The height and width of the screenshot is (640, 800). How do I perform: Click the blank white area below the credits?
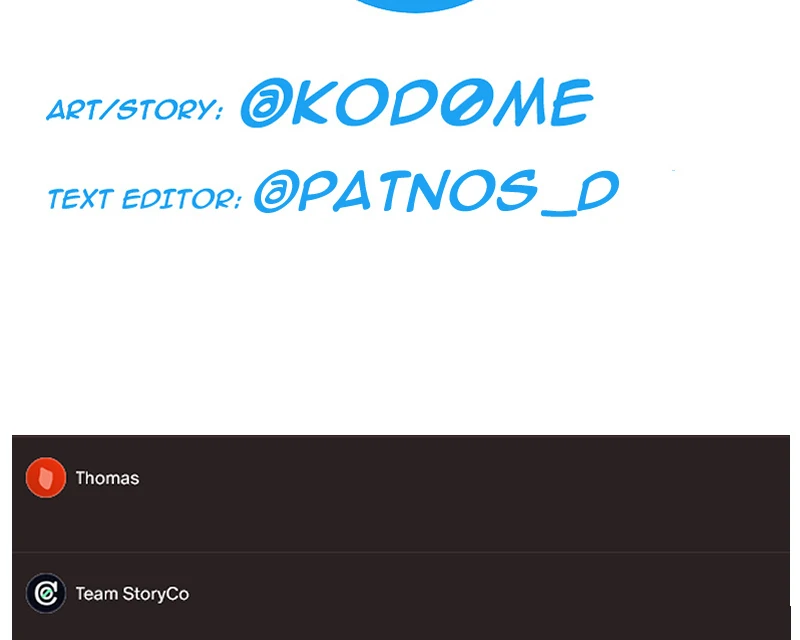(400, 327)
